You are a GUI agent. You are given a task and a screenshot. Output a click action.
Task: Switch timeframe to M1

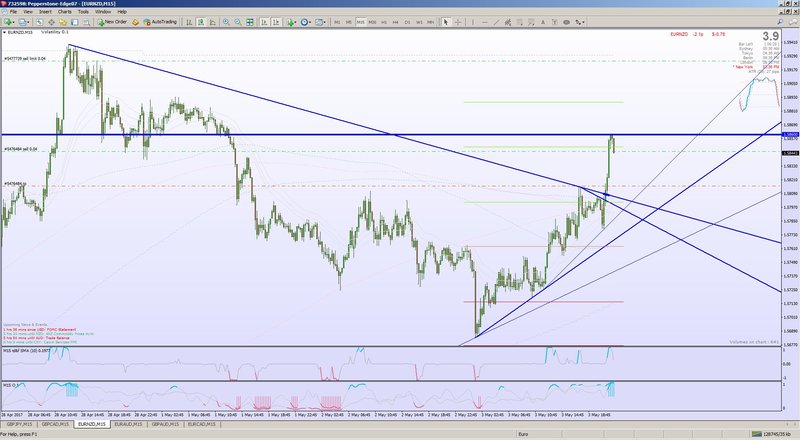pos(337,22)
